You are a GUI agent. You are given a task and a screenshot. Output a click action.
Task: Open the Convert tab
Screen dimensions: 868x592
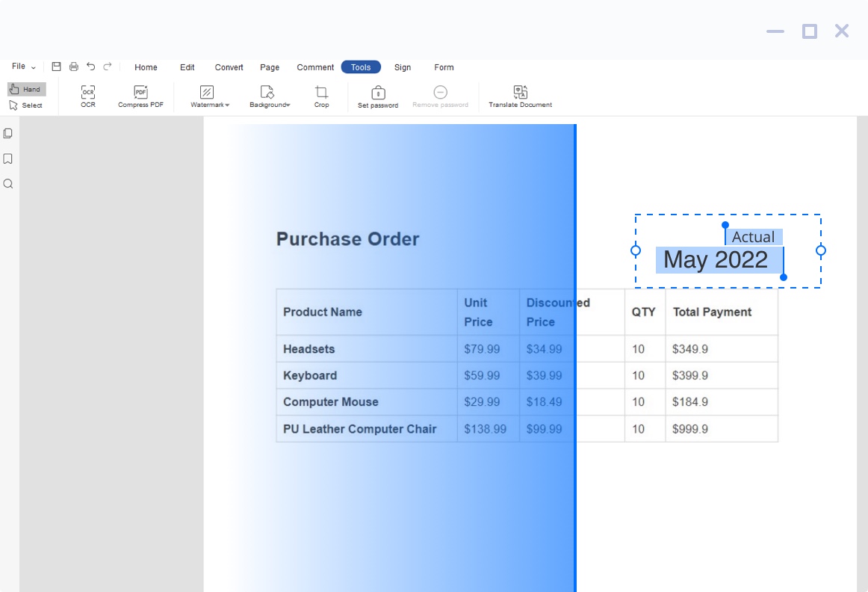click(229, 67)
